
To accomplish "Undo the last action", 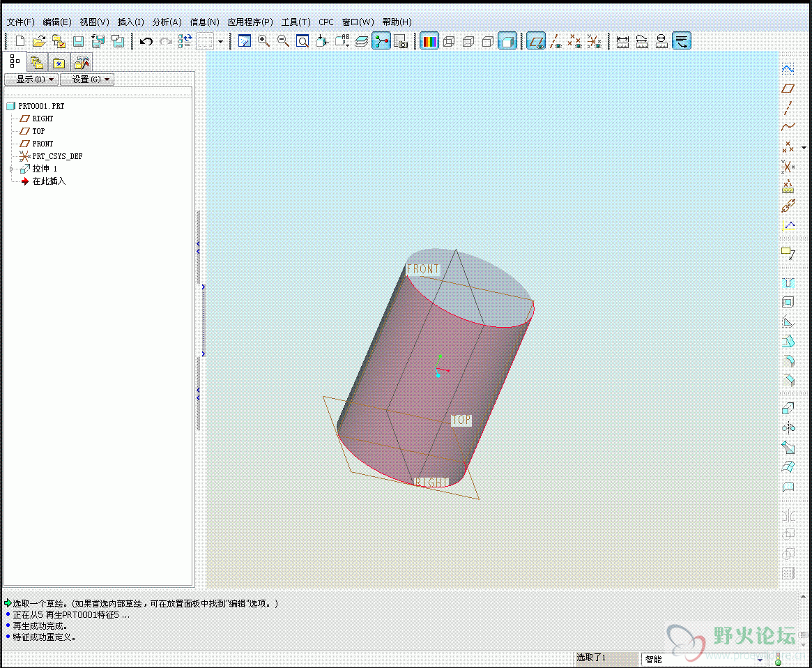I will coord(146,41).
